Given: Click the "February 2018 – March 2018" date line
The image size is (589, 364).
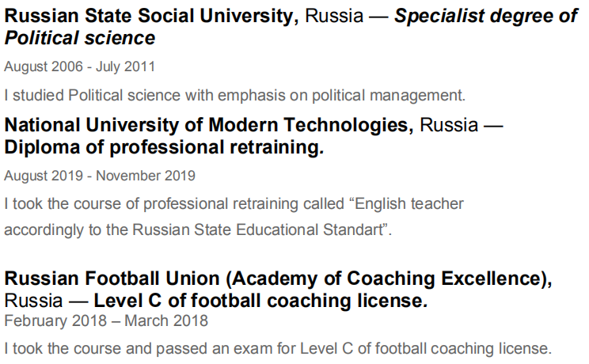Looking at the screenshot, I should pos(106,320).
